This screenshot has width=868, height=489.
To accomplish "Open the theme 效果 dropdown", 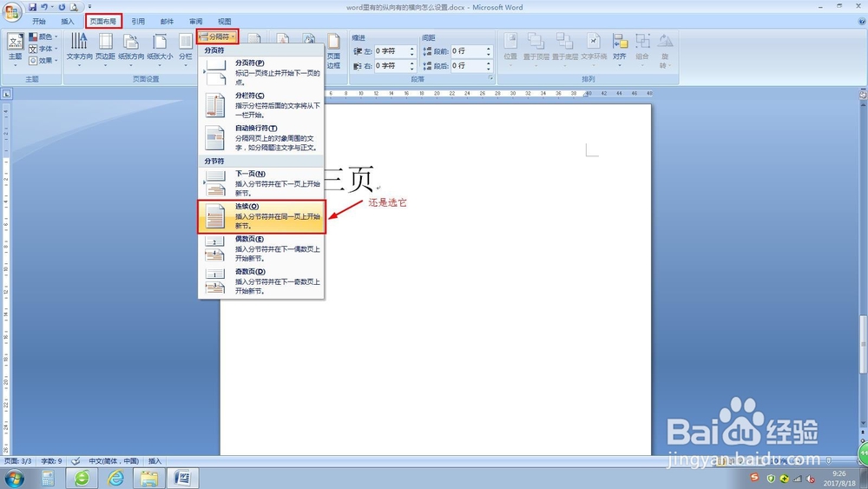I will pyautogui.click(x=43, y=60).
